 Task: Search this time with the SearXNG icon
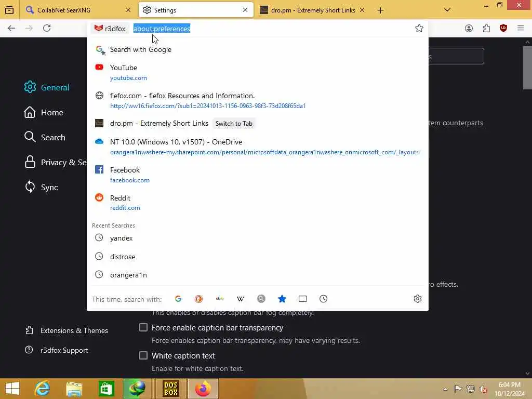(261, 299)
